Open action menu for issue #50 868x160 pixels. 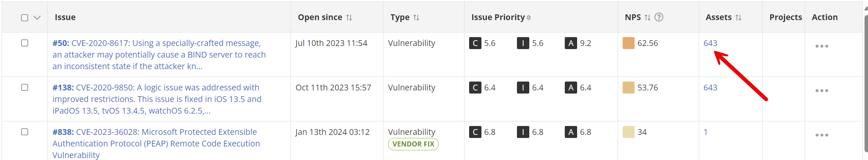pyautogui.click(x=821, y=46)
